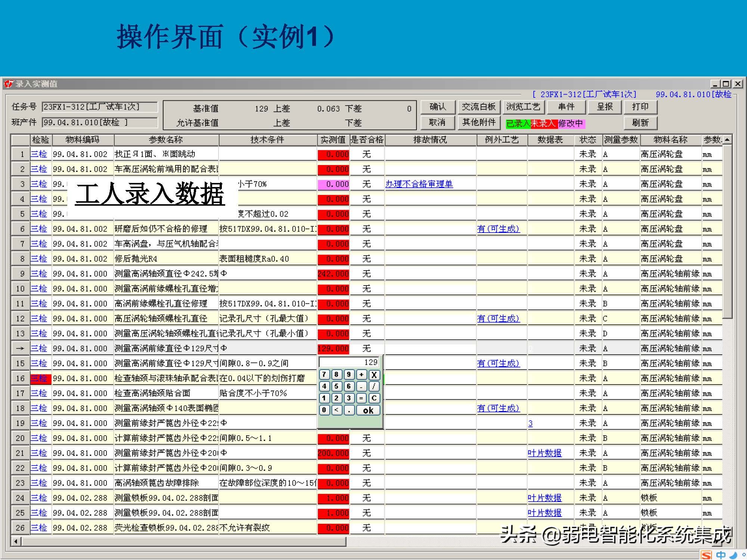Click the 测量参数 column header
747x560 pixels.
coord(621,140)
